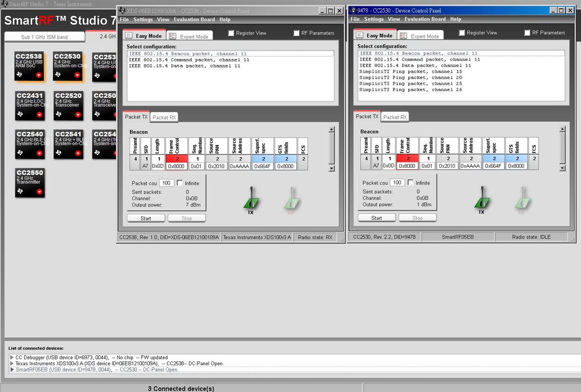Open Evaluation Board menu in CC2530 window
This screenshot has height=392, width=581.
point(425,19)
